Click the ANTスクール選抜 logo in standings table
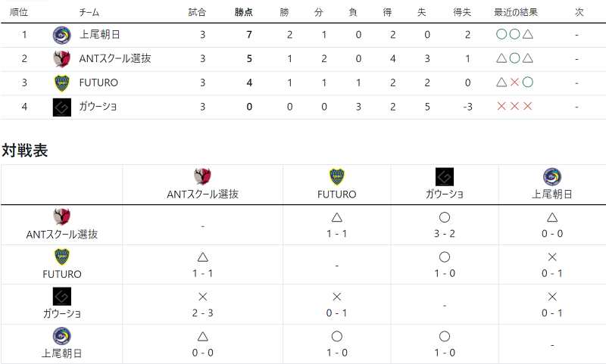 (x=62, y=59)
